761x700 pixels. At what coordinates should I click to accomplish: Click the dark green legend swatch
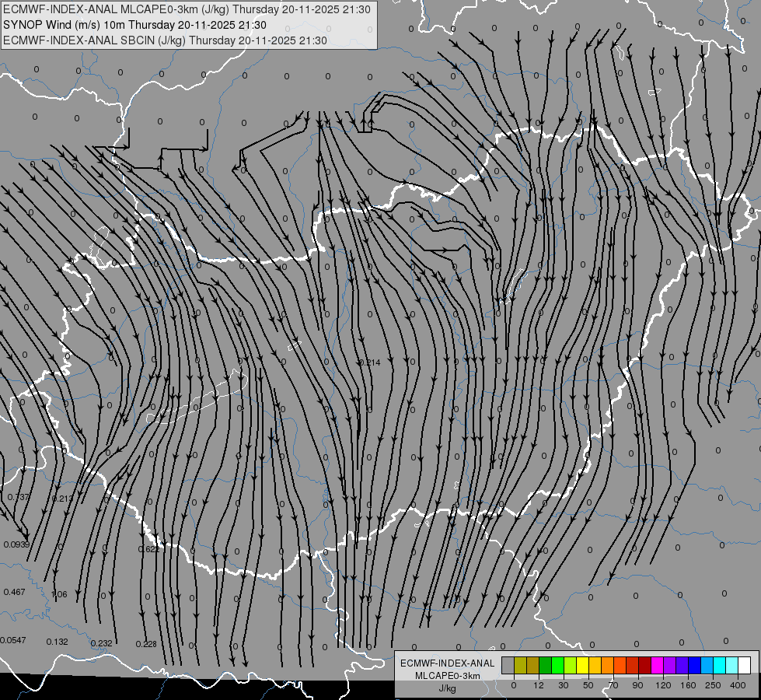click(x=546, y=665)
